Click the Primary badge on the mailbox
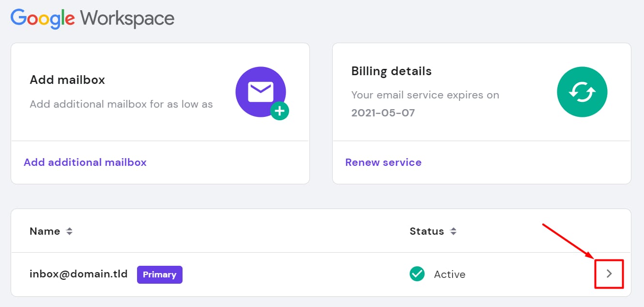This screenshot has height=307, width=644. point(159,275)
